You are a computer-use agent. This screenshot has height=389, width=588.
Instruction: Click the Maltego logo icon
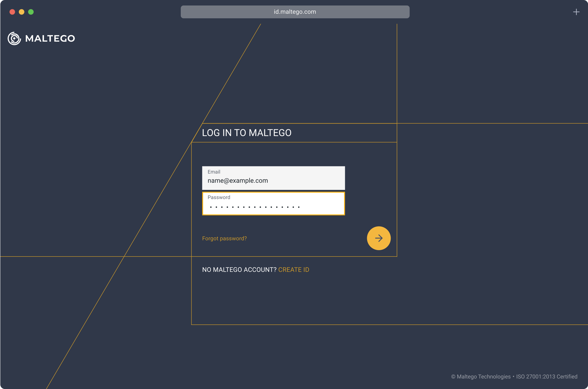(14, 38)
